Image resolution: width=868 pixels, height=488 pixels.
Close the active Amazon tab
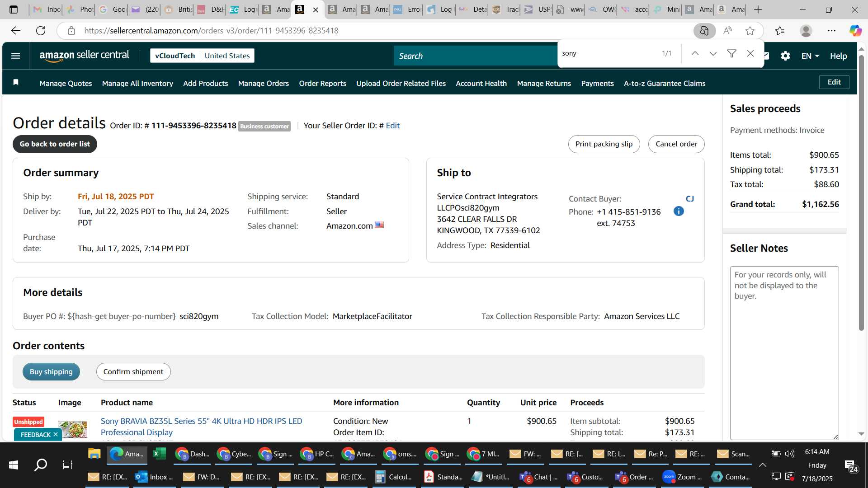click(x=316, y=9)
